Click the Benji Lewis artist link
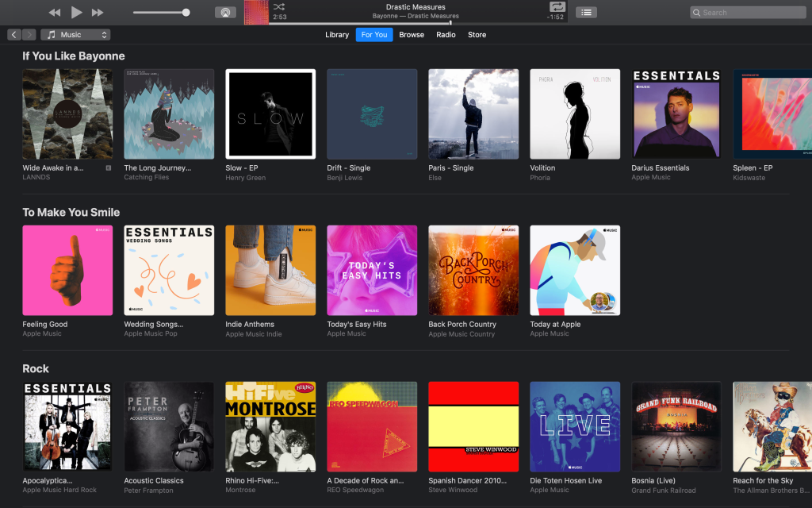812x508 pixels. (344, 178)
